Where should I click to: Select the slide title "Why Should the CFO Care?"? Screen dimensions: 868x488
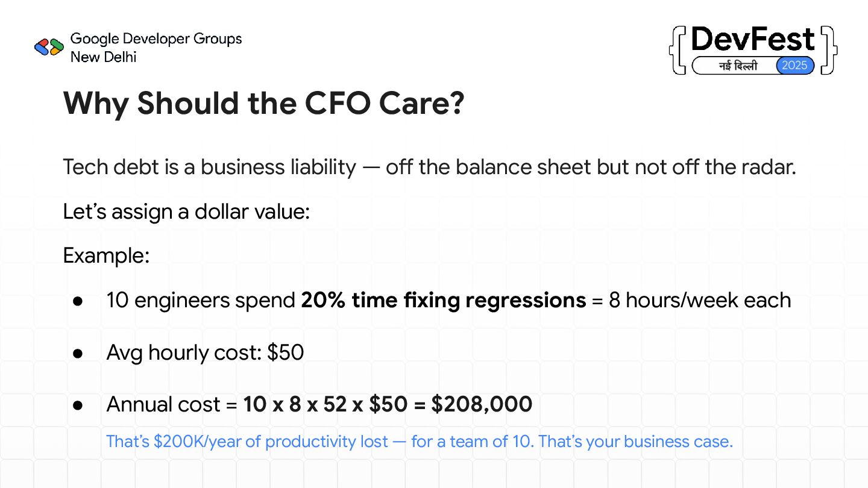[263, 104]
